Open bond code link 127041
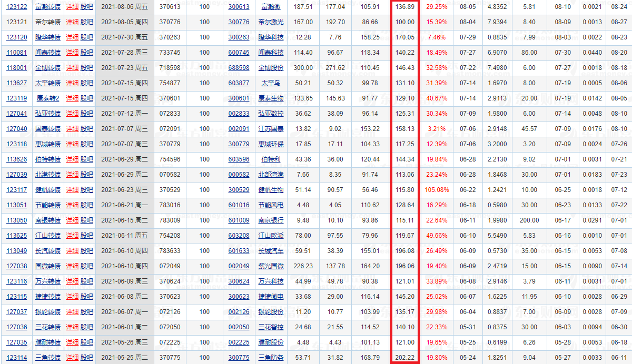This screenshot has width=632, height=364. point(16,114)
